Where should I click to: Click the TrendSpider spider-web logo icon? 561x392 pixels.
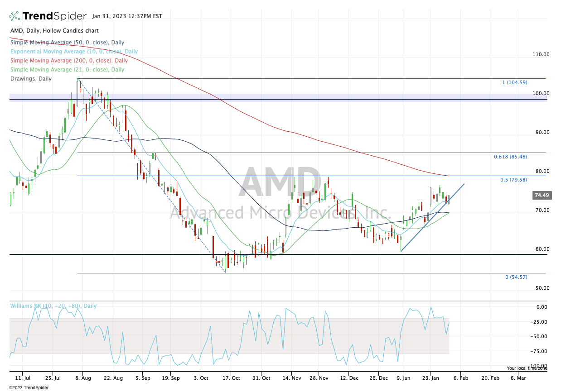15,16
